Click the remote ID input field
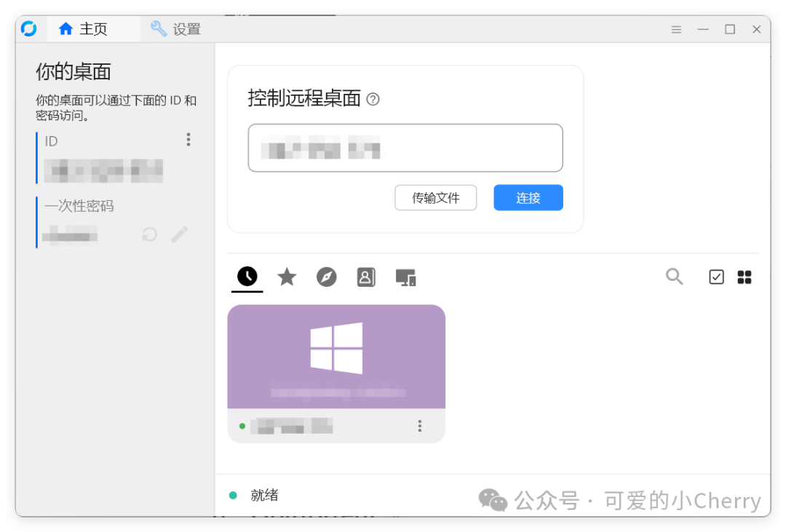Image resolution: width=786 pixels, height=532 pixels. point(405,148)
